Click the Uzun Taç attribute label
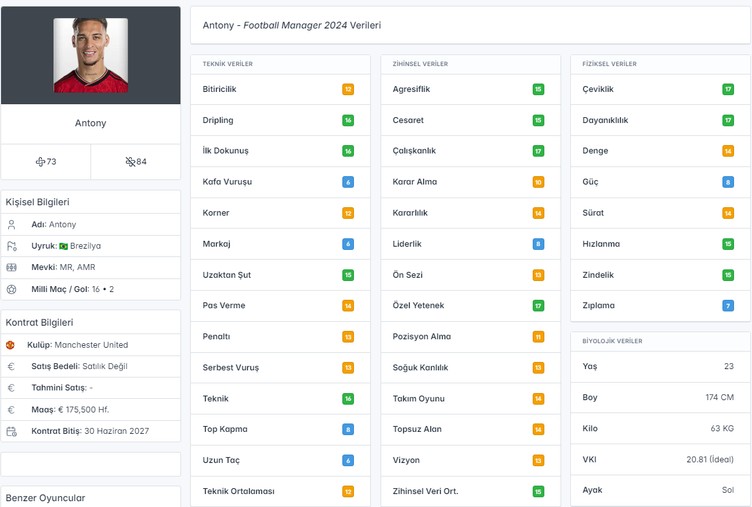This screenshot has height=507, width=752. (221, 460)
